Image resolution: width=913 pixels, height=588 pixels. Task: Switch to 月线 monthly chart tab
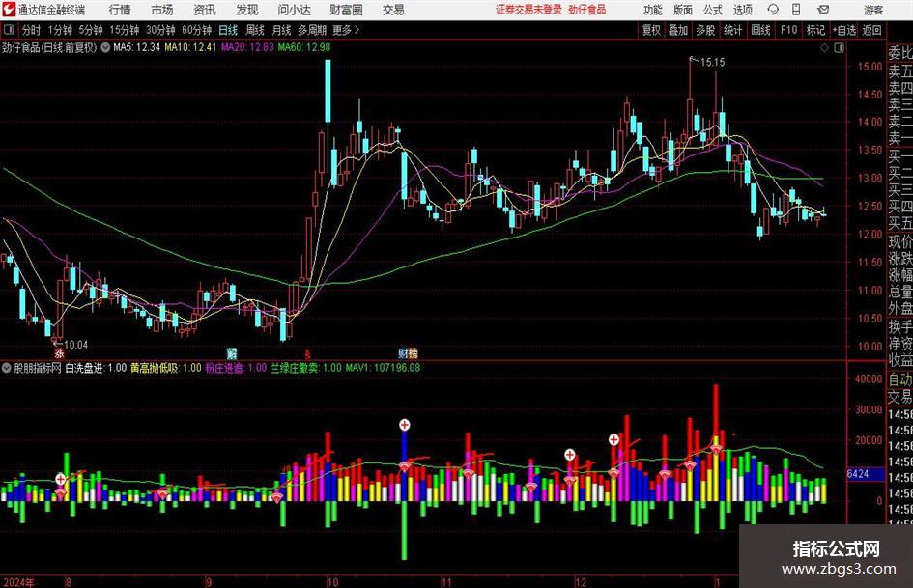[x=282, y=30]
